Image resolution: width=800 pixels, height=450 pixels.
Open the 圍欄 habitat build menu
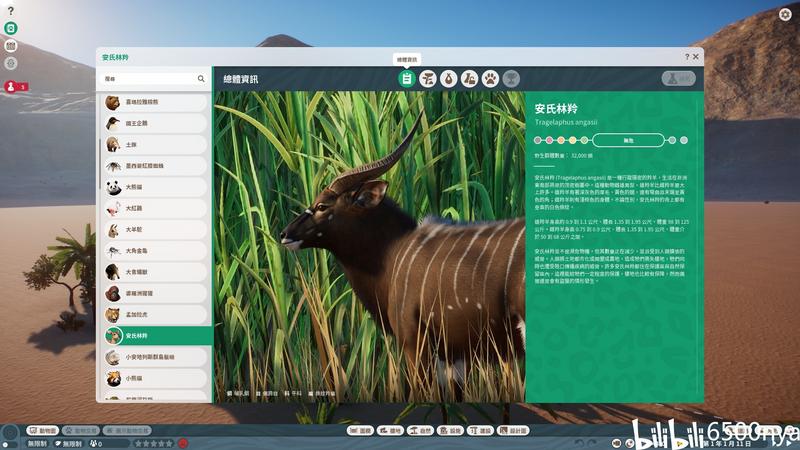(x=360, y=431)
